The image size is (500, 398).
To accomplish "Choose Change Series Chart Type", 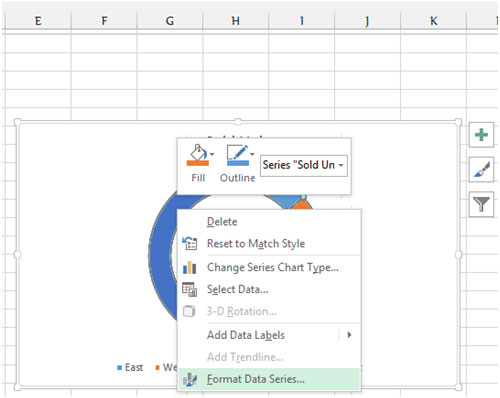I will 269,267.
